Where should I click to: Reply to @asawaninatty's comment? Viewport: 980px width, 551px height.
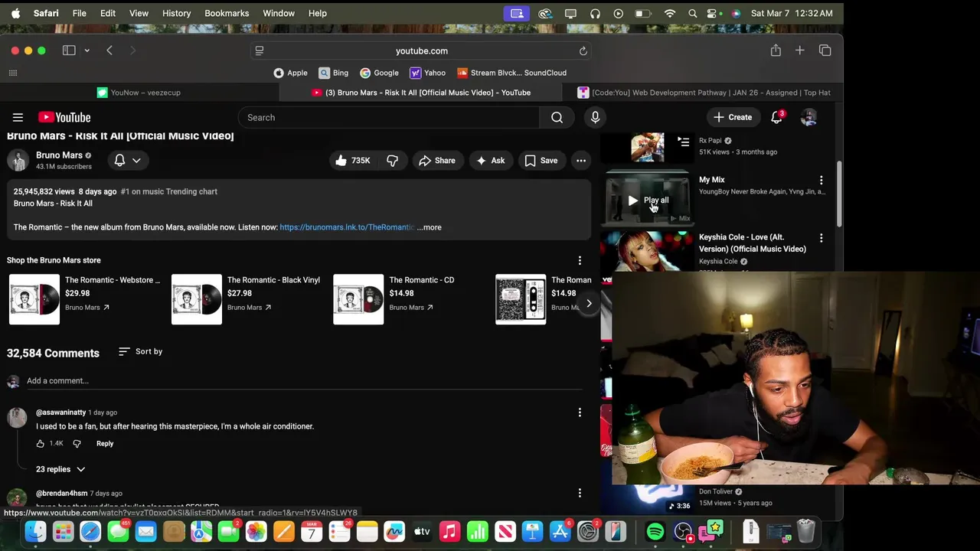point(105,444)
